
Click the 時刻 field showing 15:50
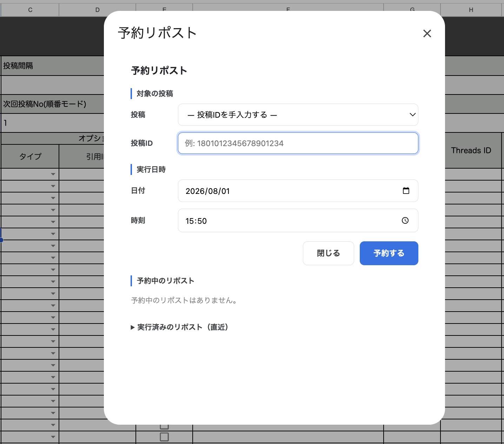298,221
